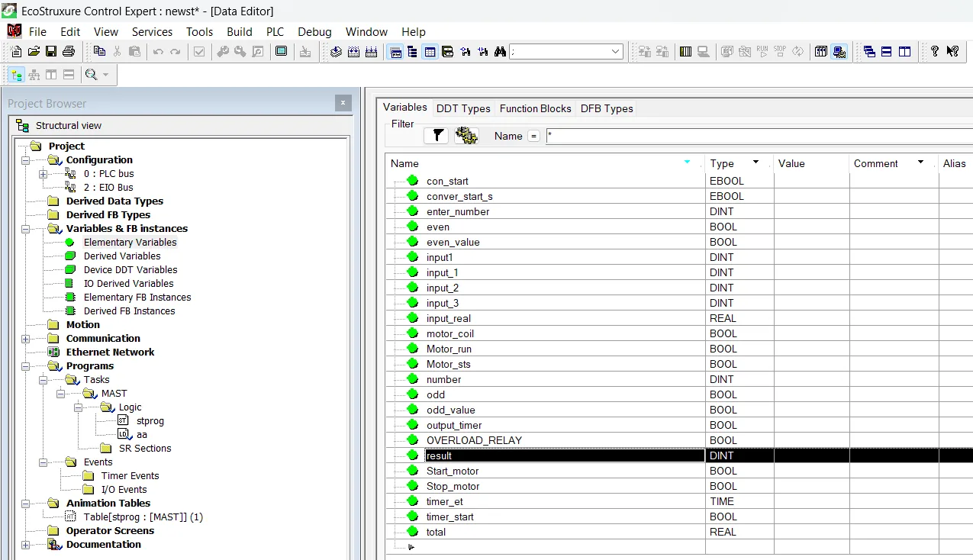Viewport: 973px width, 560px height.
Task: Collapse the Configuration tree node
Action: point(25,160)
